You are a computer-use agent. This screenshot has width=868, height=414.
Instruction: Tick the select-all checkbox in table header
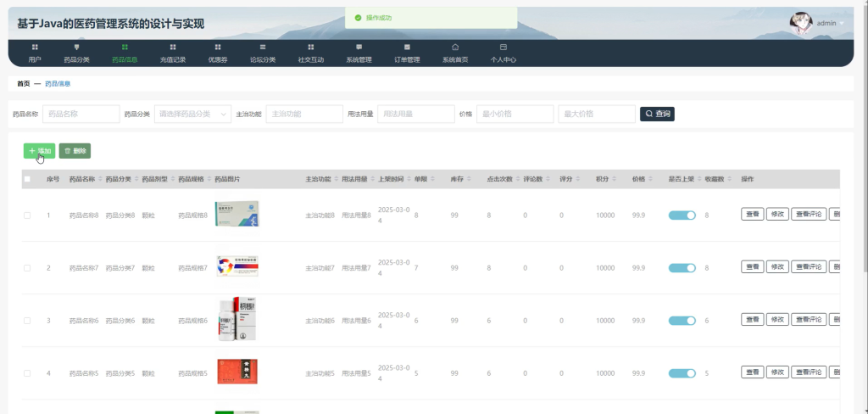tap(27, 179)
